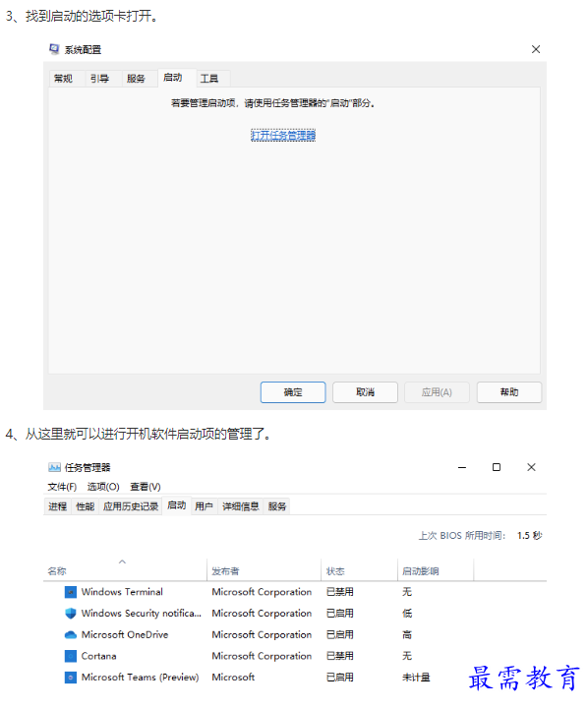Image resolution: width=588 pixels, height=709 pixels.
Task: Close the 任务管理器 window
Action: point(531,467)
